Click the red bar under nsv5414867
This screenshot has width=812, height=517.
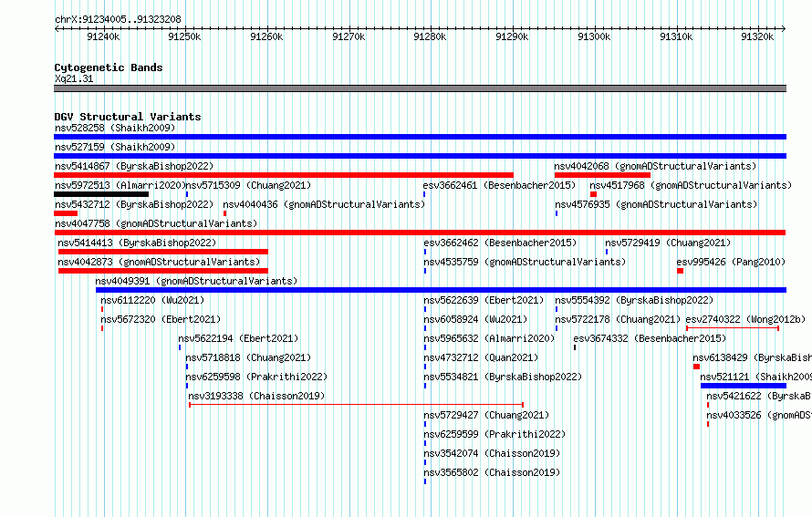click(283, 175)
